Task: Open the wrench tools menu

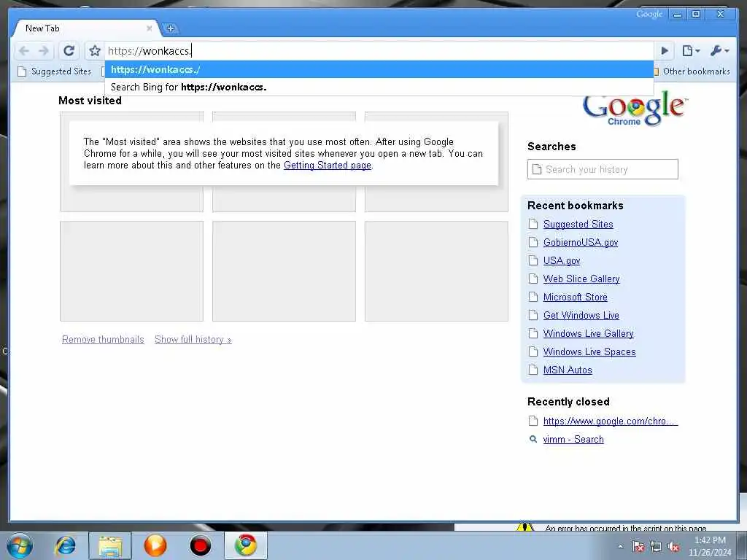Action: tap(719, 50)
